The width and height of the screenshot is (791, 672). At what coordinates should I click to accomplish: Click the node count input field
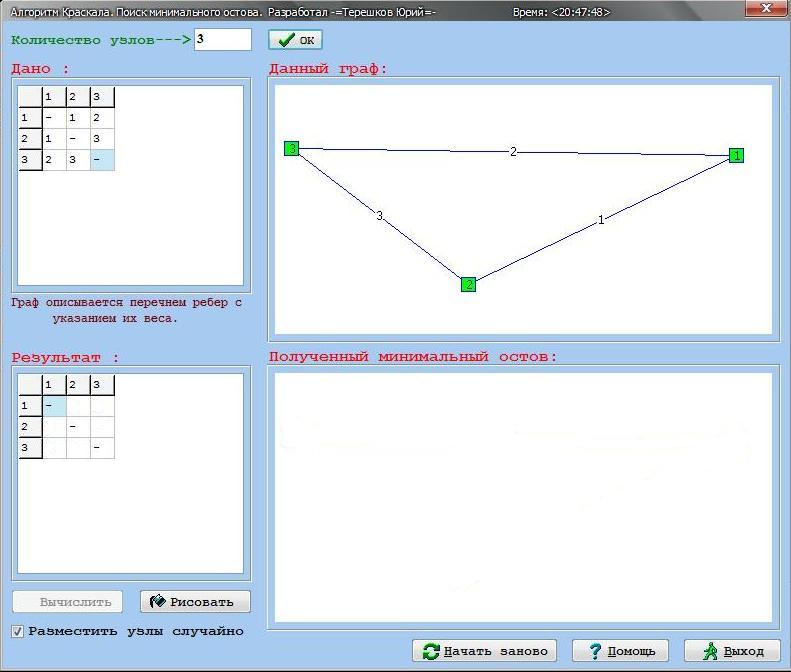coord(222,39)
